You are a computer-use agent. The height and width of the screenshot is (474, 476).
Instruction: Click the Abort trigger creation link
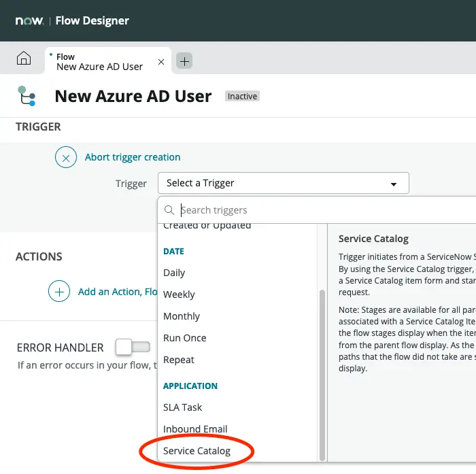133,157
